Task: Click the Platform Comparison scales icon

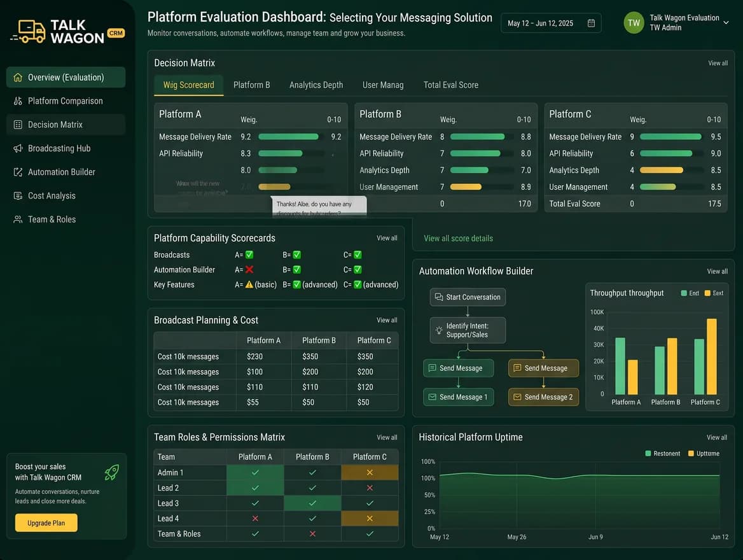Action: tap(18, 101)
